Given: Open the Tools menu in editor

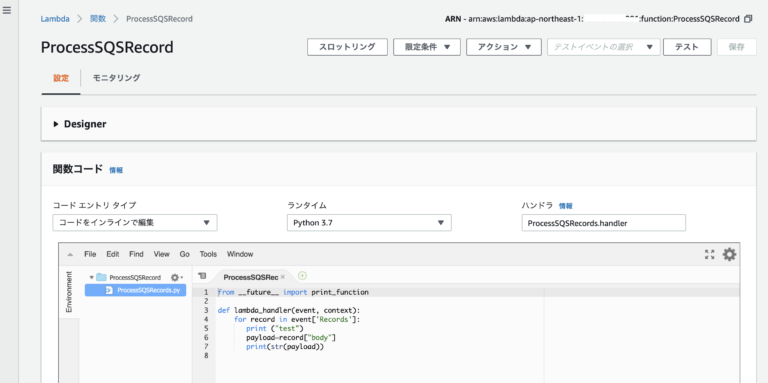Looking at the screenshot, I should click(208, 254).
